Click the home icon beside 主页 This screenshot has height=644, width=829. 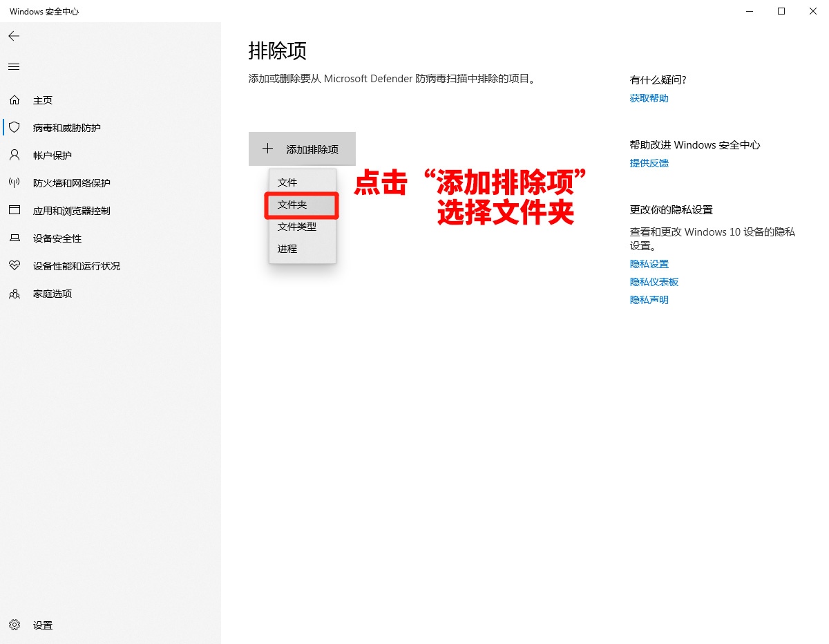(15, 100)
